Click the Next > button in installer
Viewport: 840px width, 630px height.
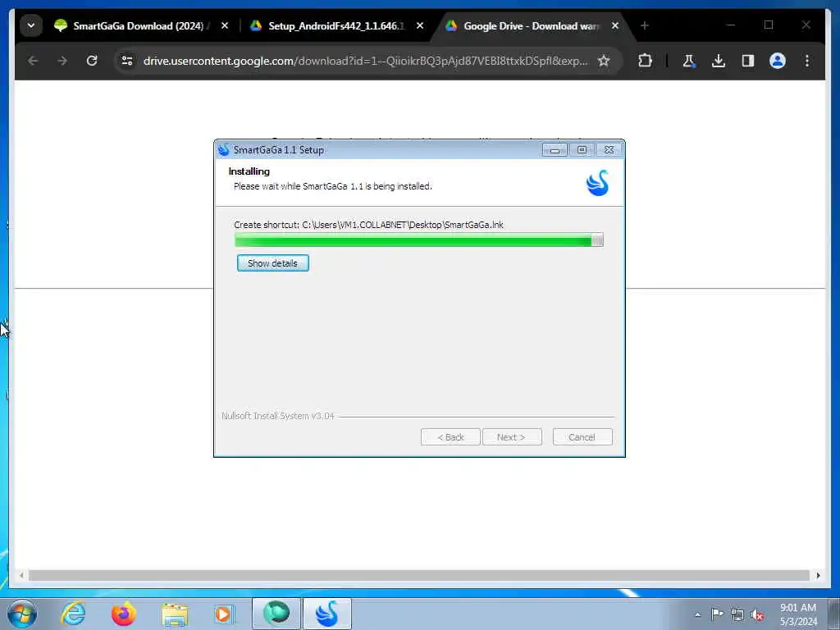pos(512,437)
